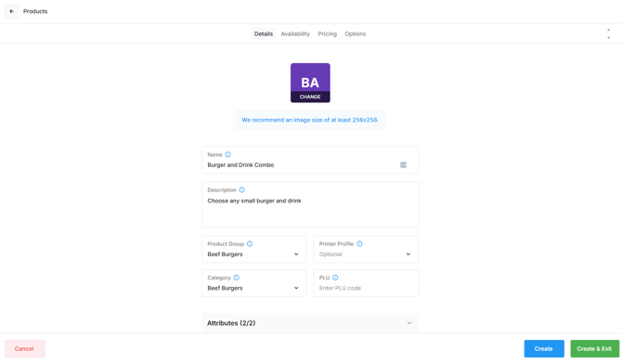
Task: Click the Product Group info icon
Action: coord(250,243)
